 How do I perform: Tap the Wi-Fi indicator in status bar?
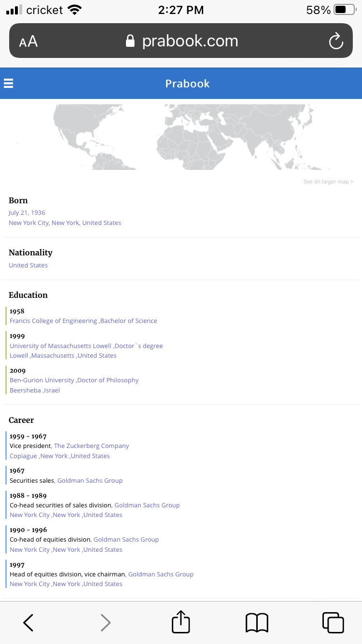click(x=74, y=10)
